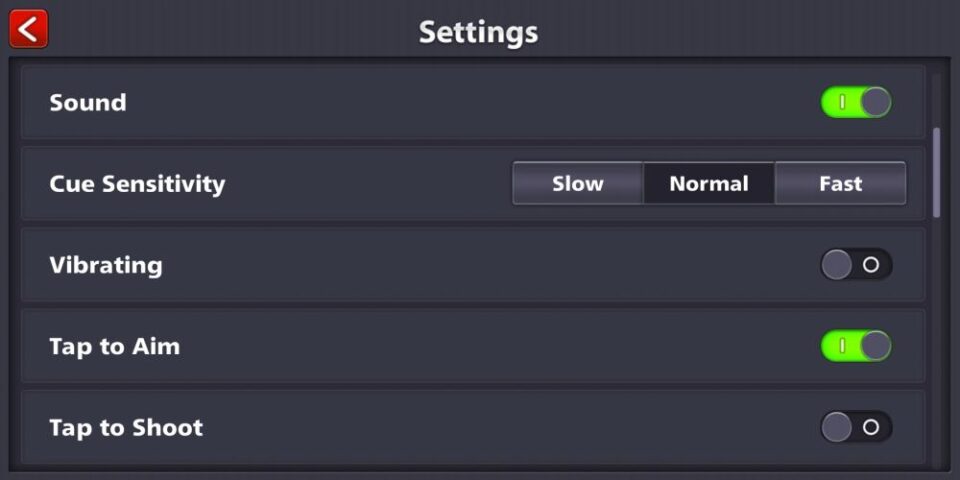
Task: Click the Vibrating label text
Action: [106, 265]
